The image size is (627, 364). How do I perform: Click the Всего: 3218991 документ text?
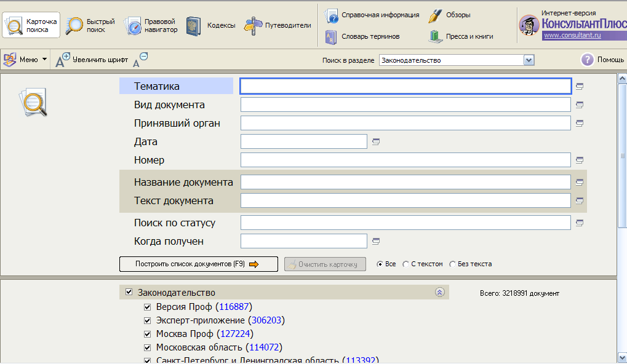(x=519, y=293)
